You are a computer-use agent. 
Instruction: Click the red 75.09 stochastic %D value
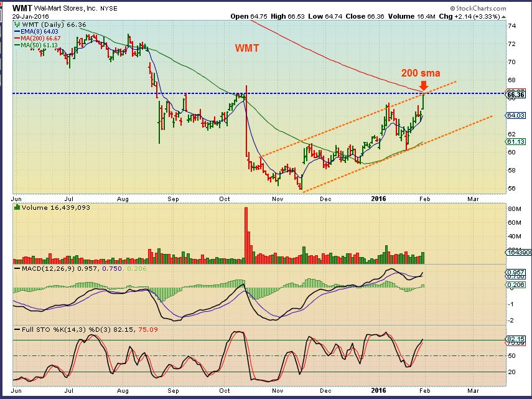tap(148, 329)
